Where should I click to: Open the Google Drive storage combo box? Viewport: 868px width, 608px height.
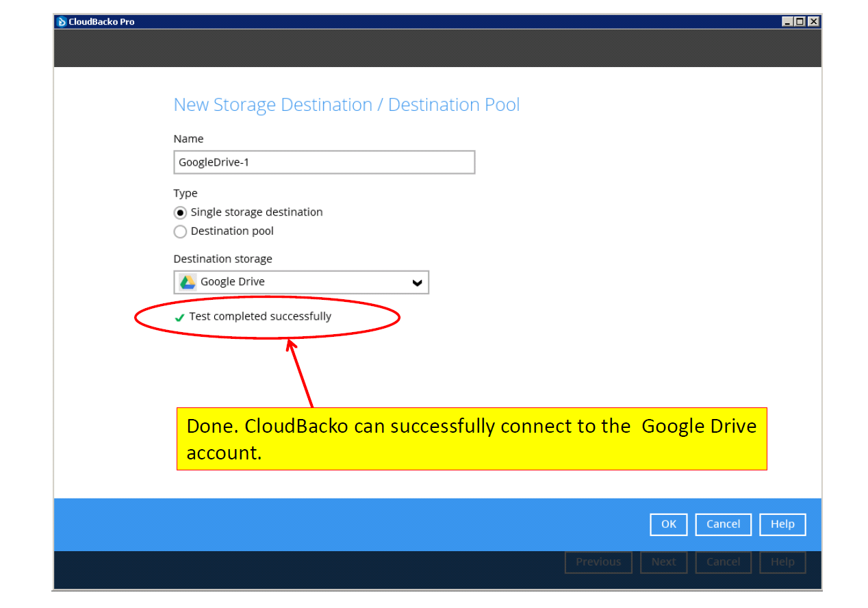tap(301, 282)
